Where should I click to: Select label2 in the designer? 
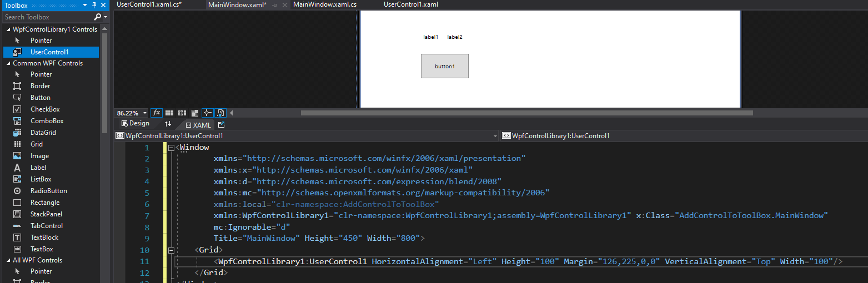pyautogui.click(x=455, y=37)
